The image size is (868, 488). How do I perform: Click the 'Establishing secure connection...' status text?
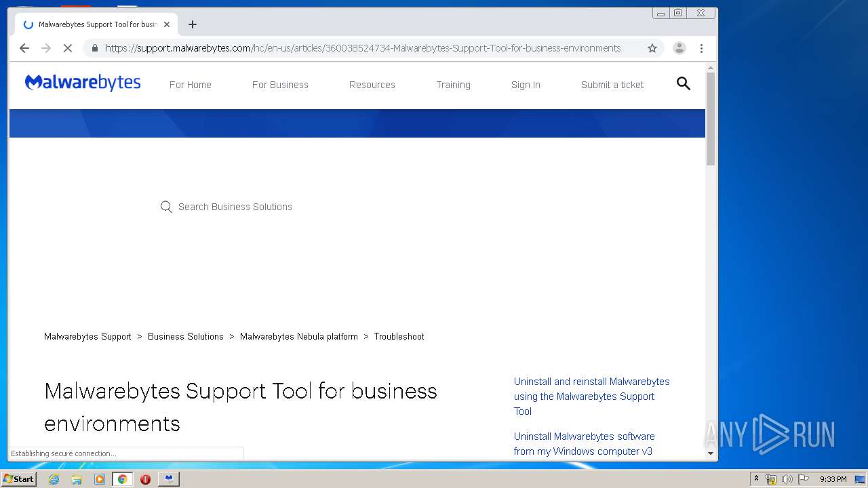click(63, 453)
